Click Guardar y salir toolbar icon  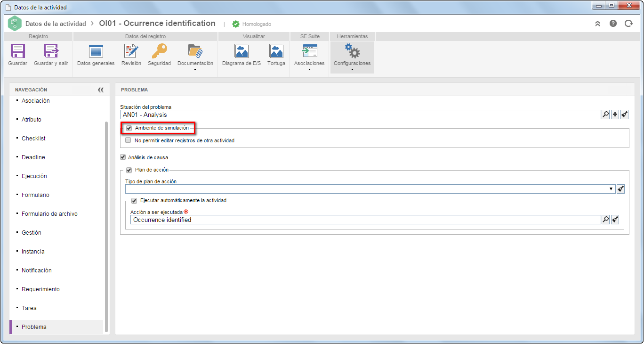click(51, 51)
